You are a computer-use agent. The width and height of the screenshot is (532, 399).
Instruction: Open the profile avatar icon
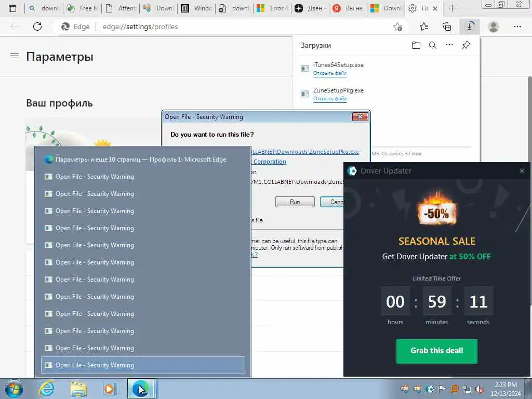coord(494,26)
